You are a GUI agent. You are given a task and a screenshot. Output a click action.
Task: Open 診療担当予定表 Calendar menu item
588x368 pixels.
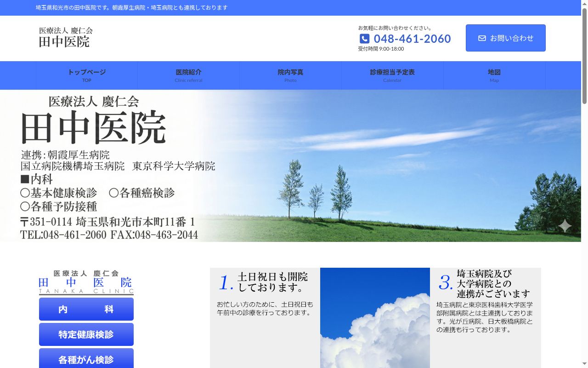(x=392, y=75)
